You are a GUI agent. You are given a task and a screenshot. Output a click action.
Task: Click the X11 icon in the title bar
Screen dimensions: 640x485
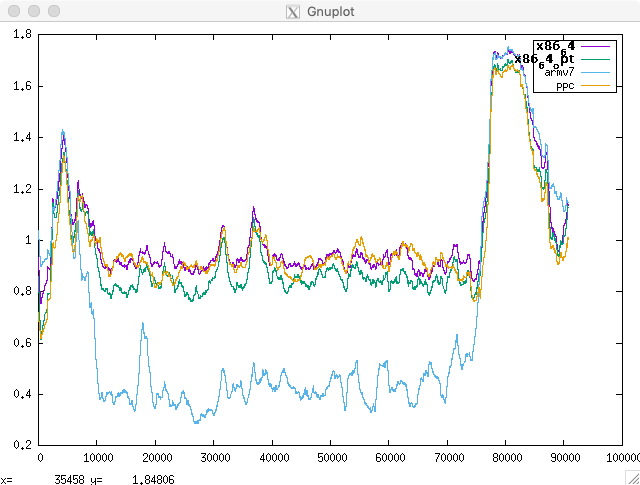pos(292,12)
